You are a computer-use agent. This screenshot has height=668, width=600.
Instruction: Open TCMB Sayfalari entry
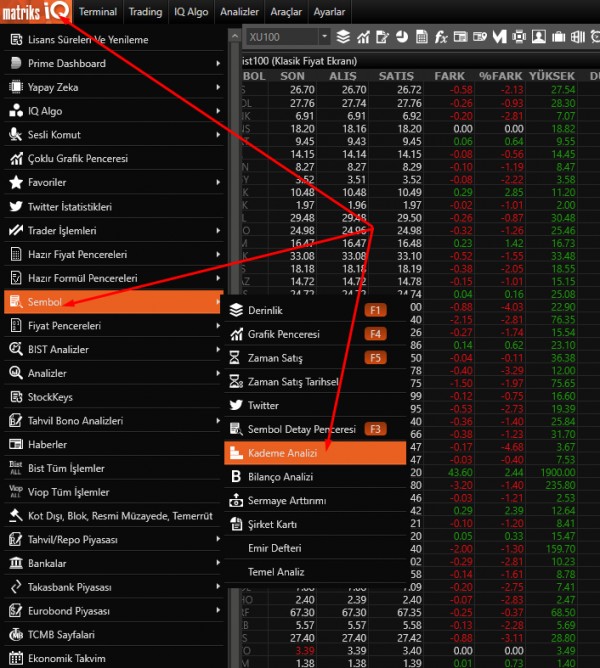[113, 635]
